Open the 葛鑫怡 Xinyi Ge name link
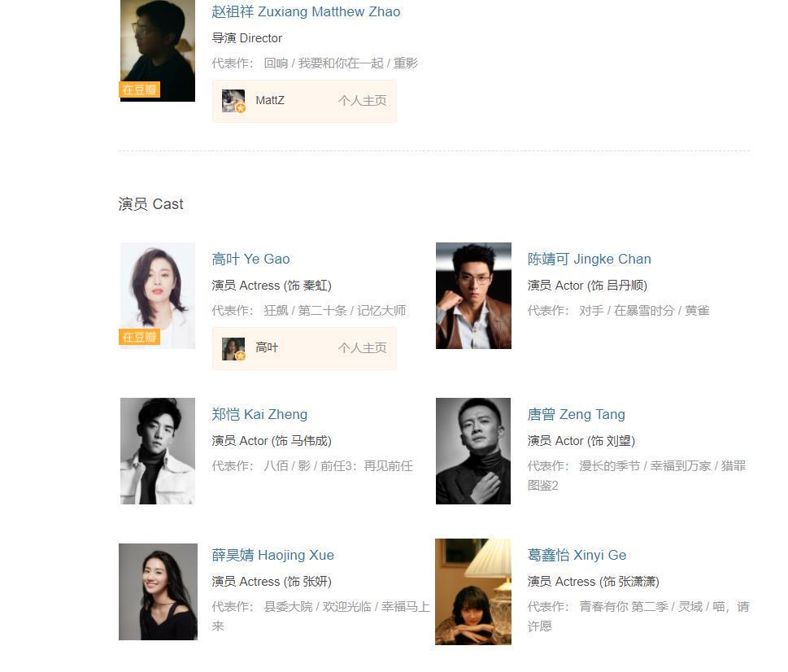This screenshot has width=788, height=672. click(577, 555)
